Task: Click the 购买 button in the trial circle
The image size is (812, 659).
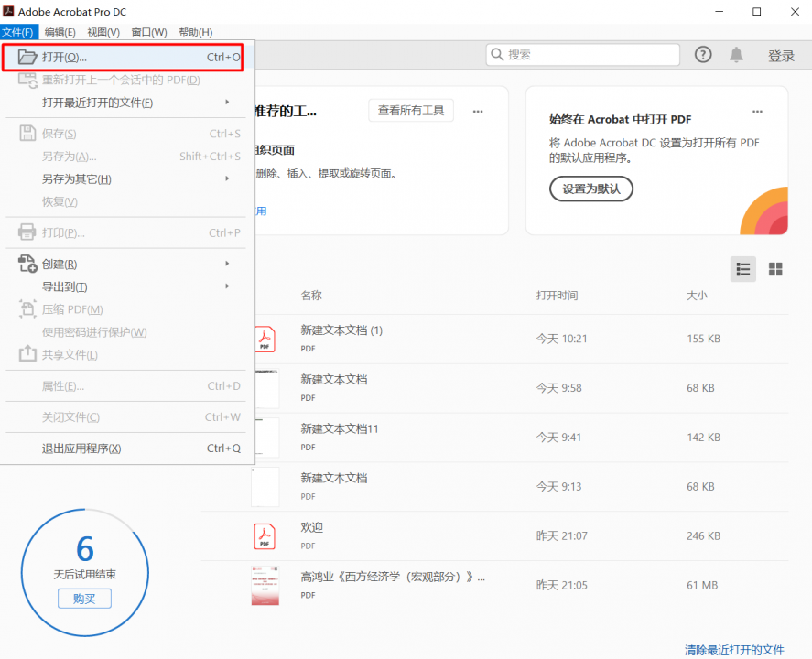Action: pyautogui.click(x=84, y=599)
